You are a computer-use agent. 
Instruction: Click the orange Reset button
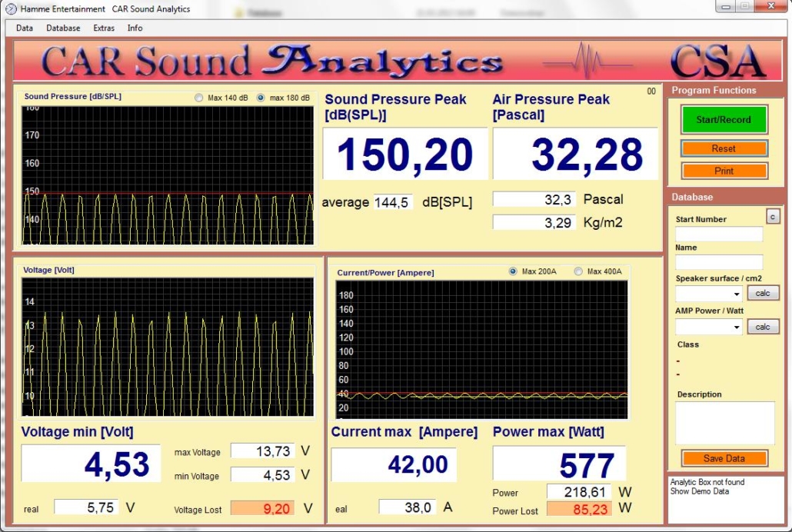[724, 148]
